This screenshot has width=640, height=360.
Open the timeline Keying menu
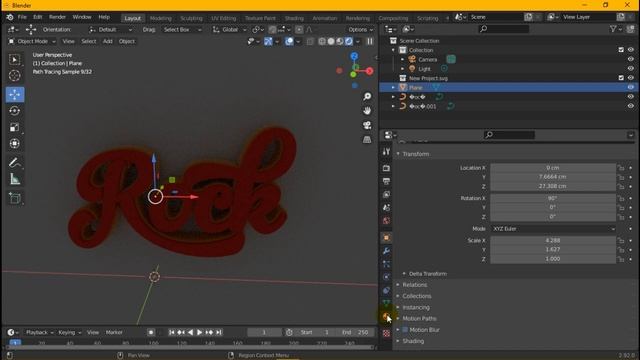69,332
